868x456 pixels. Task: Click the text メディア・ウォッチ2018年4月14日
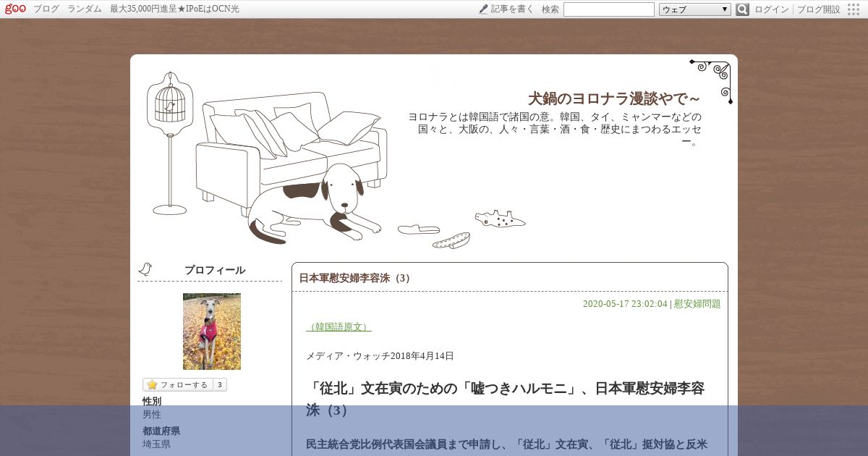click(380, 356)
